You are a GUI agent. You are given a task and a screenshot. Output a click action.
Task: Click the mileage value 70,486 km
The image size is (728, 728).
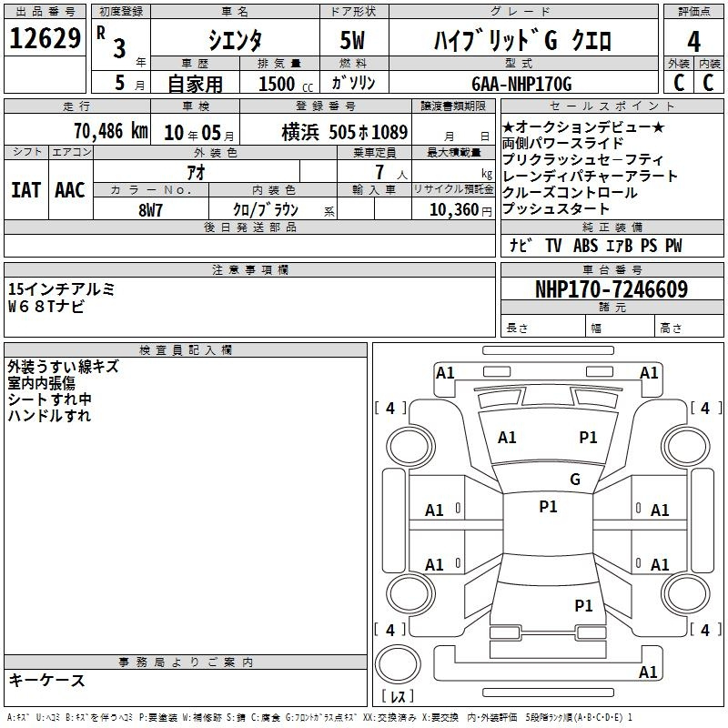tap(110, 131)
